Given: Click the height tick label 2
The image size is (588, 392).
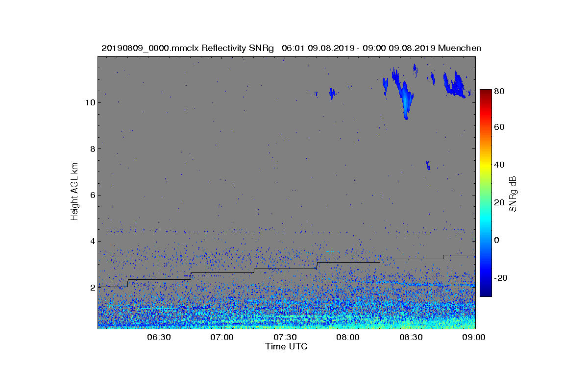Looking at the screenshot, I should pyautogui.click(x=92, y=288).
